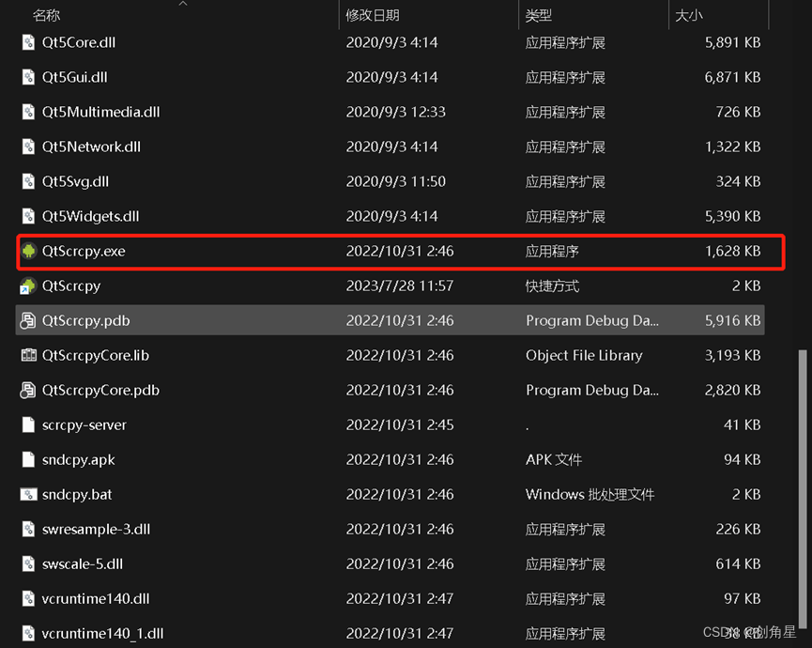Click the Qt5Gui.dll file icon
Viewport: 812px width, 648px height.
point(28,77)
